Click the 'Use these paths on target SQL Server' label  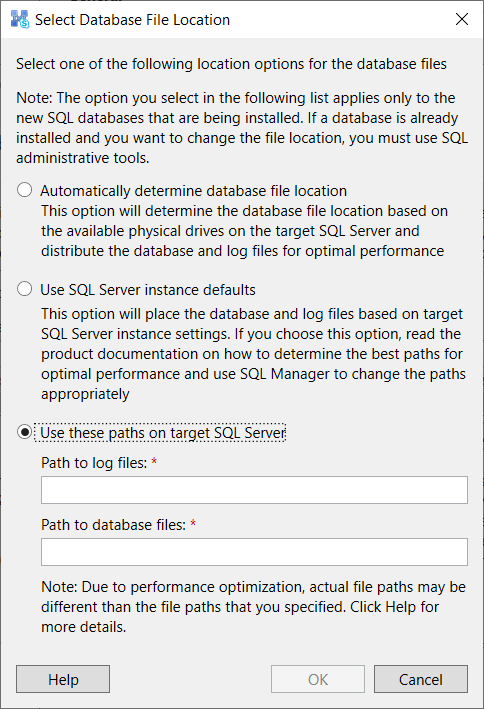tap(163, 433)
